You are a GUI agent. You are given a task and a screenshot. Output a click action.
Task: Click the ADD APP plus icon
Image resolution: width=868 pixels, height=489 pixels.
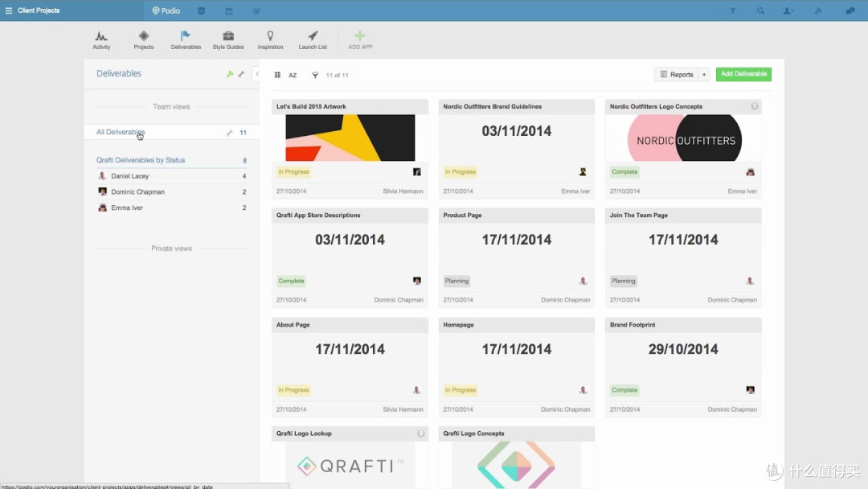click(x=360, y=36)
